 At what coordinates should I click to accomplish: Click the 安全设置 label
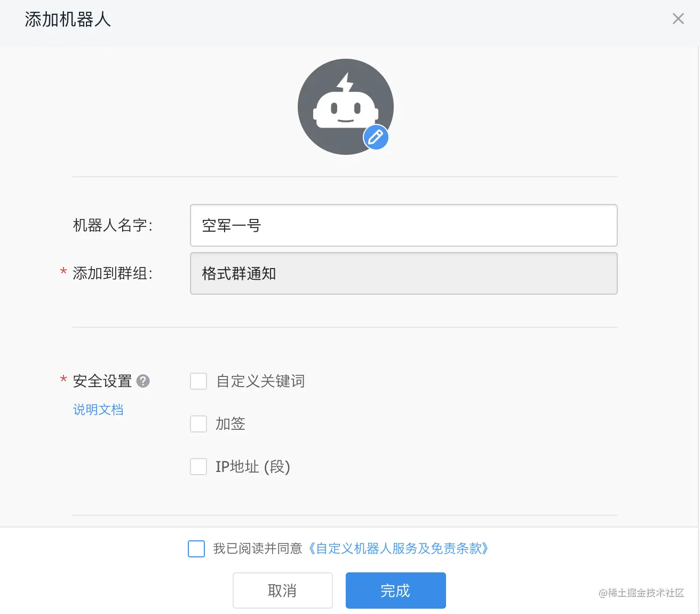102,381
